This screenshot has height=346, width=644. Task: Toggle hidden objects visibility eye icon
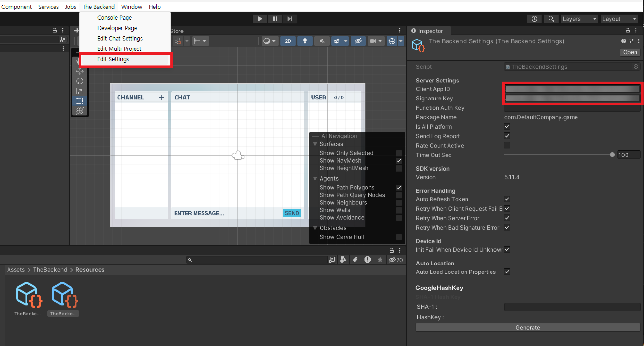[358, 41]
